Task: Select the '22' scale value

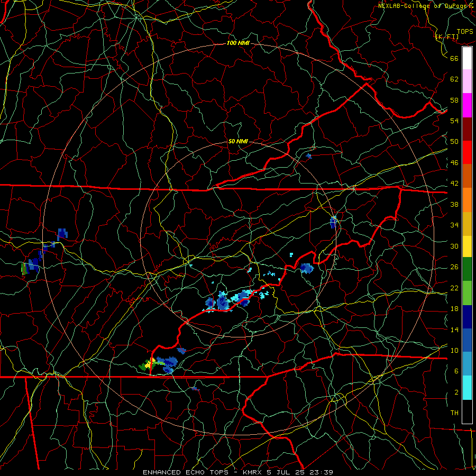Action: tap(454, 288)
